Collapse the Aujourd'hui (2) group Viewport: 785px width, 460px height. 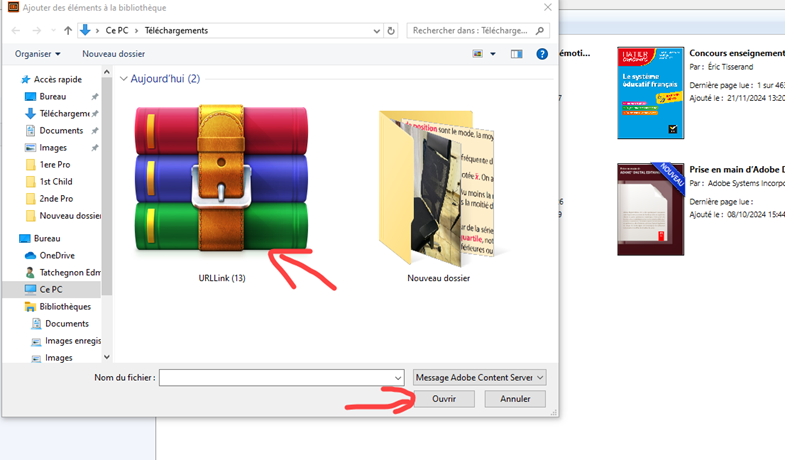[124, 79]
